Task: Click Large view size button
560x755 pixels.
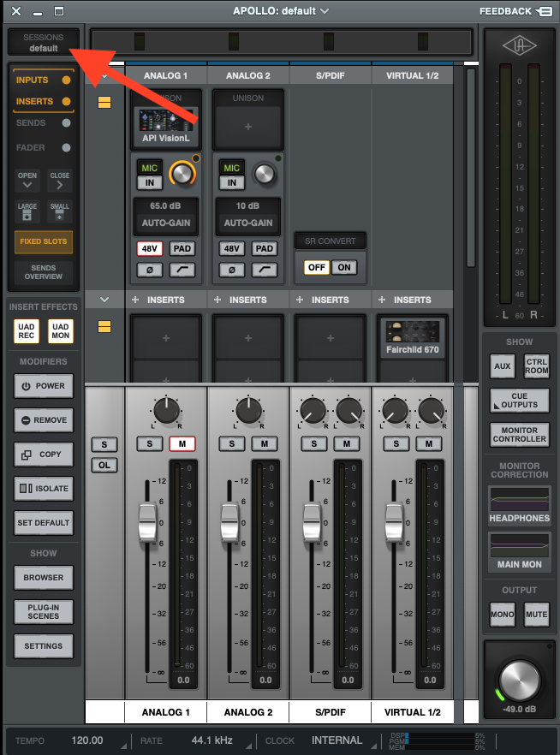Action: [27, 211]
